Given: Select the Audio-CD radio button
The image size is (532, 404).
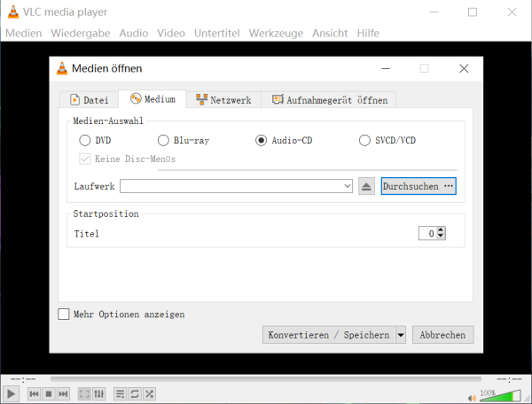Looking at the screenshot, I should [261, 140].
